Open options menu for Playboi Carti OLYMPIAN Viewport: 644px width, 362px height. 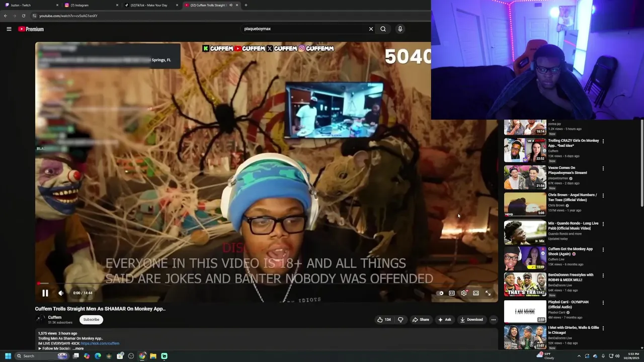(x=603, y=303)
